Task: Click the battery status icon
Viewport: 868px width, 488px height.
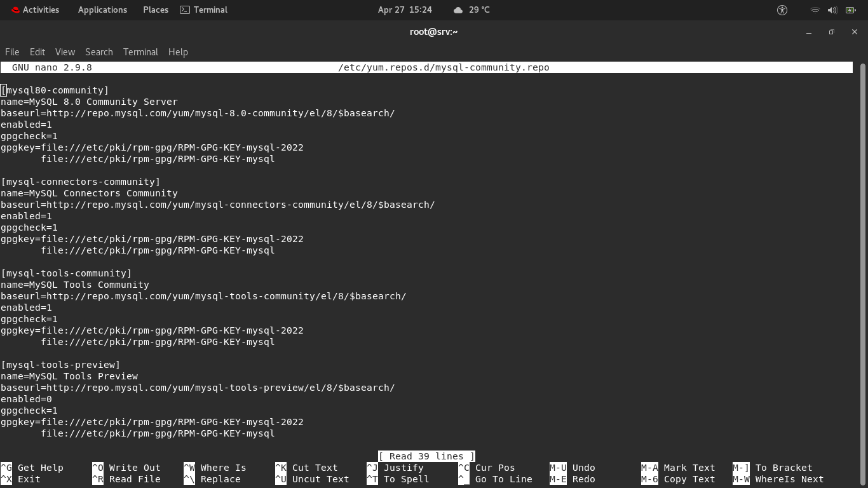Action: point(851,10)
